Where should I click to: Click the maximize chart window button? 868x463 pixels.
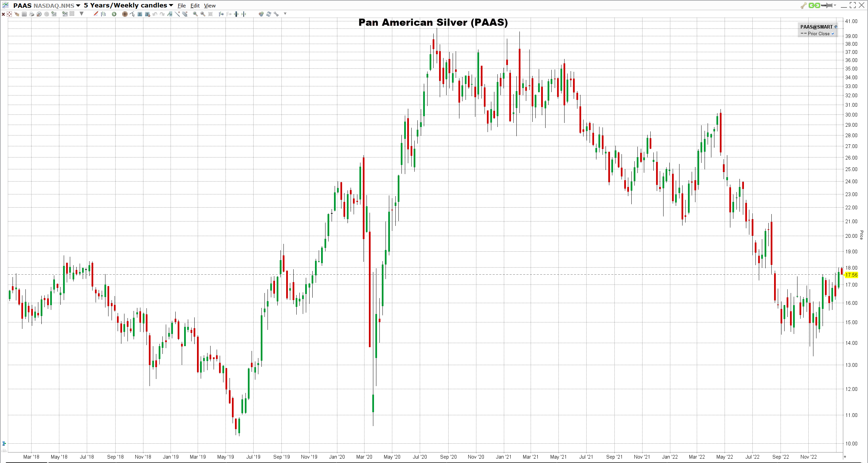(852, 5)
